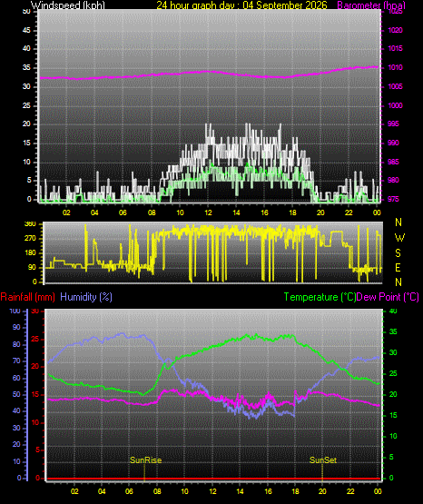The width and height of the screenshot is (423, 504).
Task: Click the SunSet marker label
Action: [x=323, y=460]
